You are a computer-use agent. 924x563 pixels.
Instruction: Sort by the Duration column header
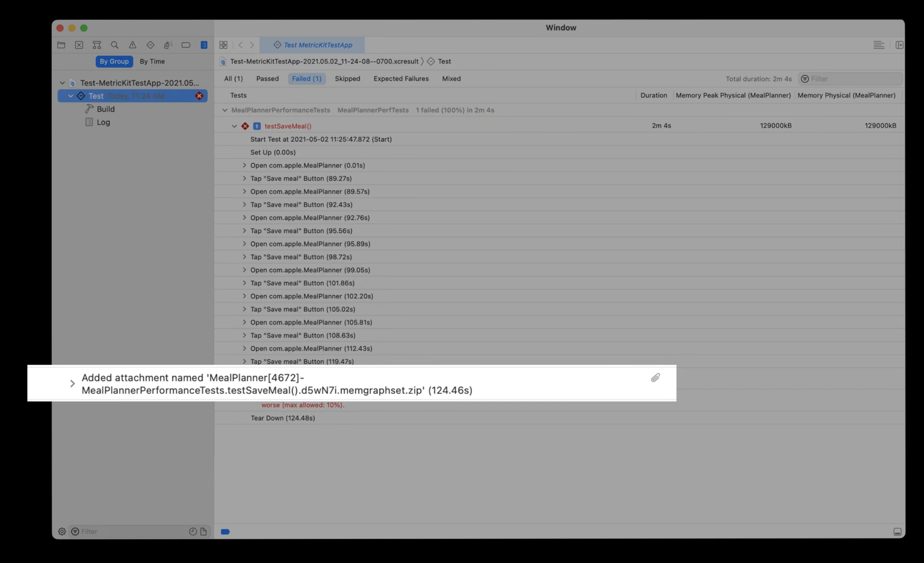(654, 95)
